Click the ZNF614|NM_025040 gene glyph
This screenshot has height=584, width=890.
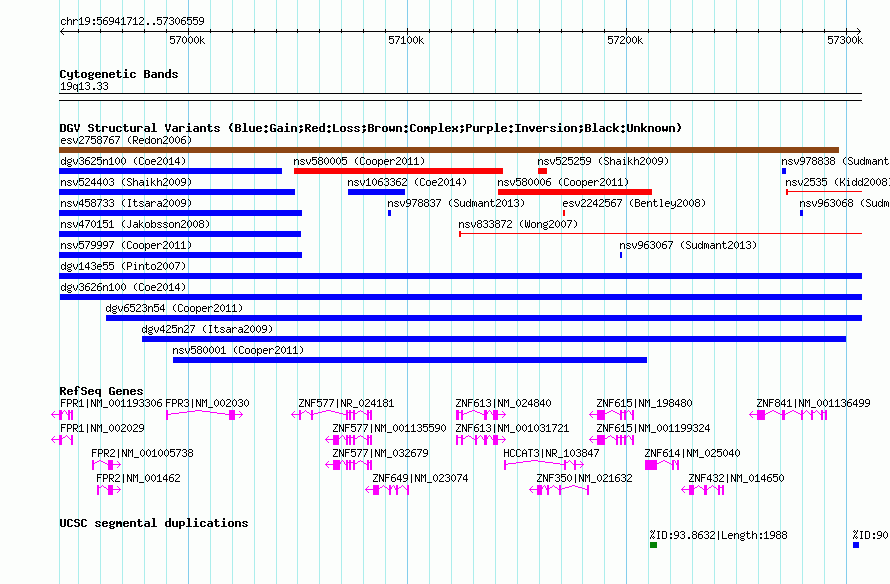[662, 465]
